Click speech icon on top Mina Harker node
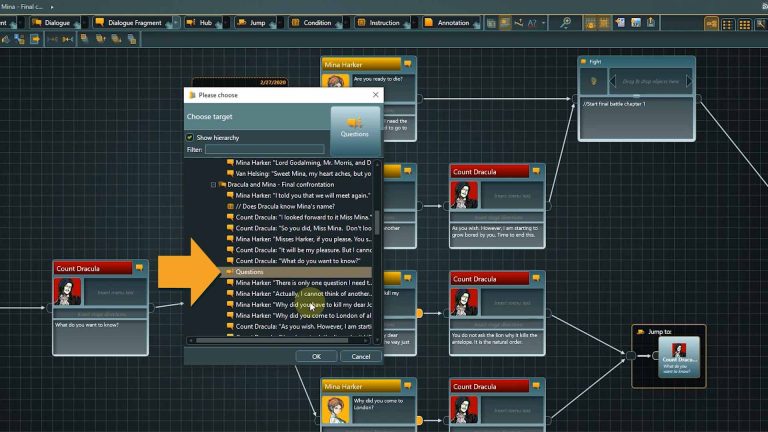This screenshot has height=432, width=768. click(408, 64)
